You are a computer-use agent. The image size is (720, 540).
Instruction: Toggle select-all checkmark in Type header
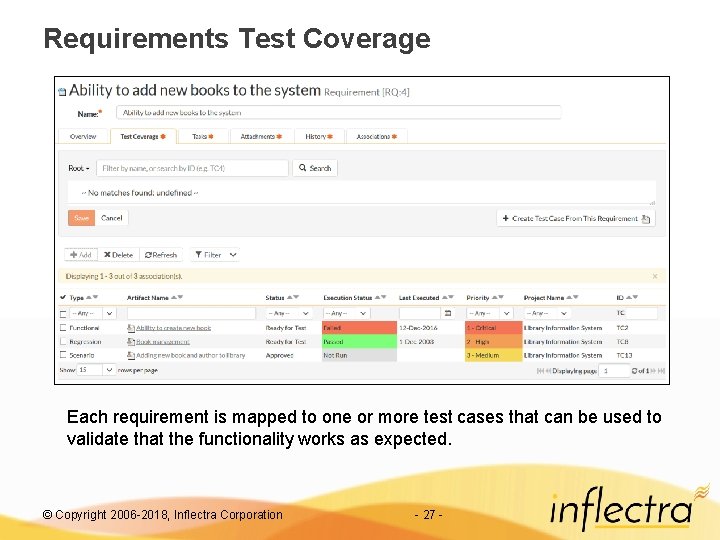(x=63, y=297)
